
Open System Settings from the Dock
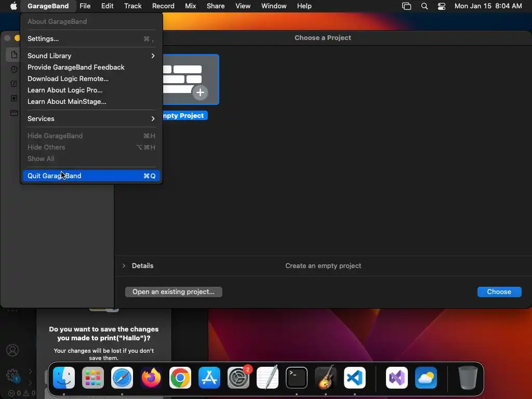238,378
